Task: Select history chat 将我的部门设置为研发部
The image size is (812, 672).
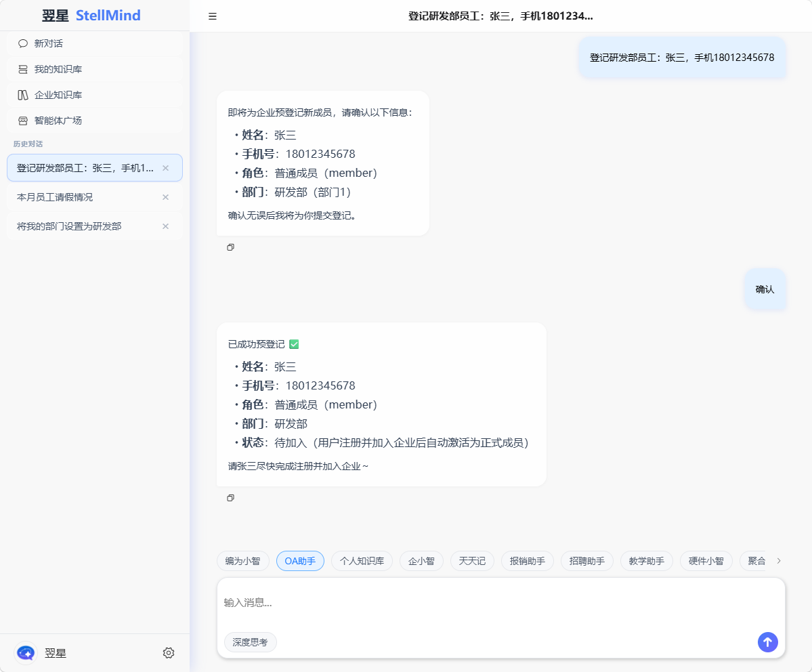Action: (x=95, y=226)
